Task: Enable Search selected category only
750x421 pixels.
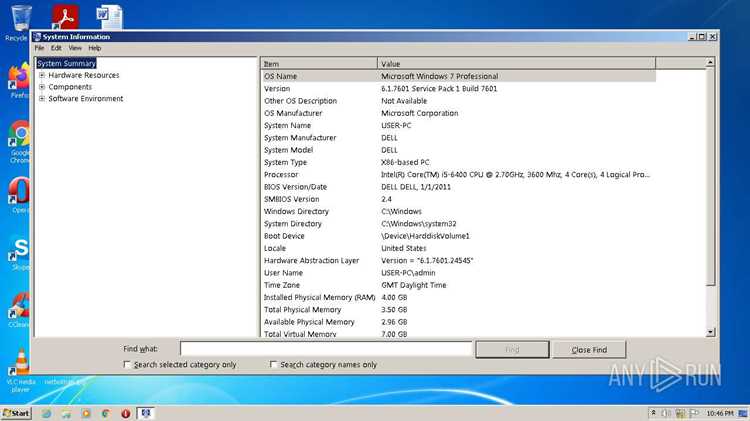Action: (x=126, y=365)
